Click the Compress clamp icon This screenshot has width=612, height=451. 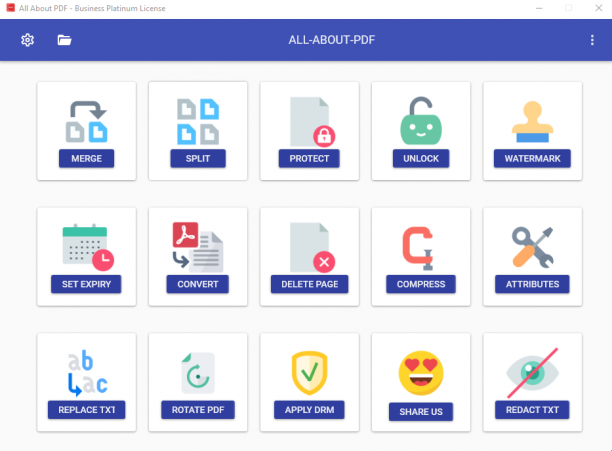tap(418, 248)
